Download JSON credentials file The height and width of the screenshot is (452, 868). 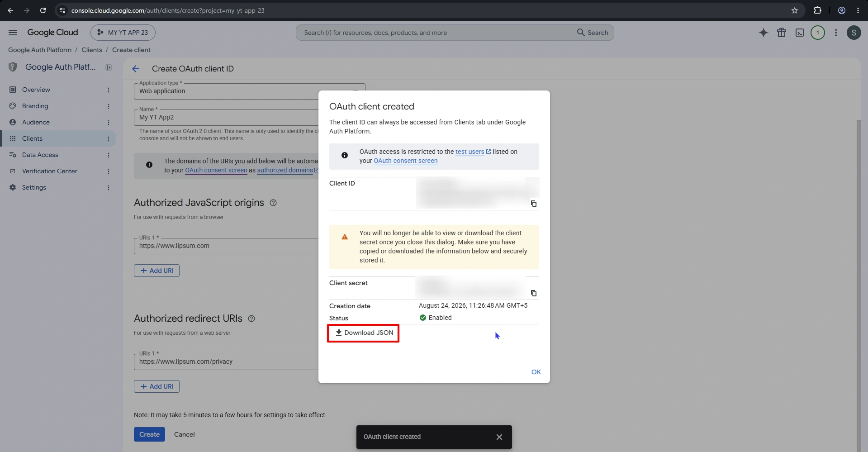click(364, 333)
